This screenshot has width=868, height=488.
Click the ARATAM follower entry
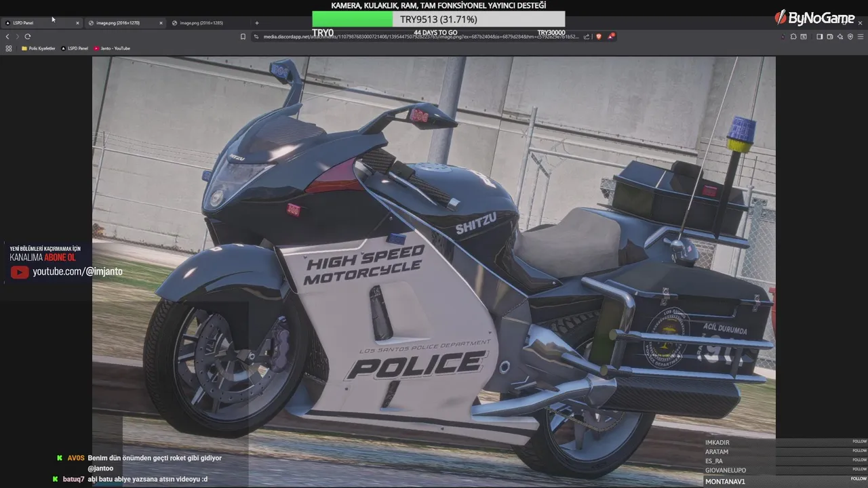717,451
